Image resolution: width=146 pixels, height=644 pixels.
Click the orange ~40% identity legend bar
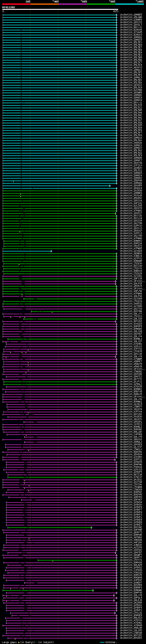click(45, 4)
